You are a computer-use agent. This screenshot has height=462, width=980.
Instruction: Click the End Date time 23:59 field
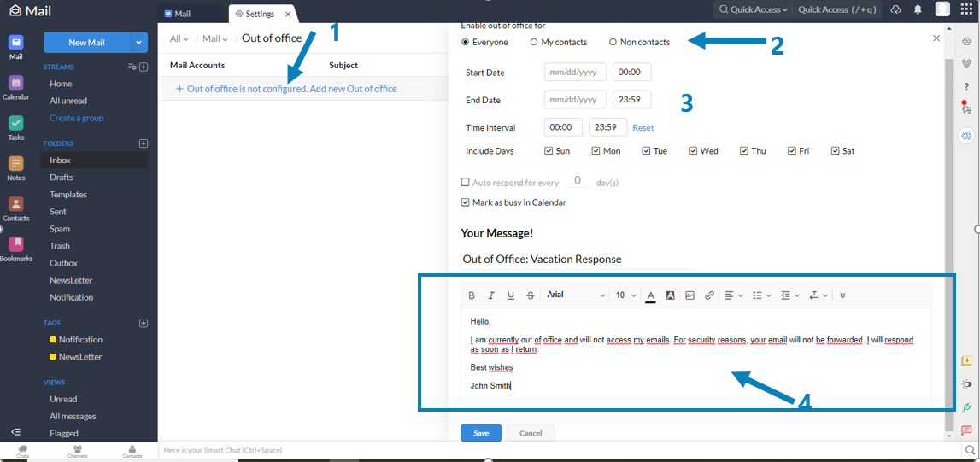632,99
